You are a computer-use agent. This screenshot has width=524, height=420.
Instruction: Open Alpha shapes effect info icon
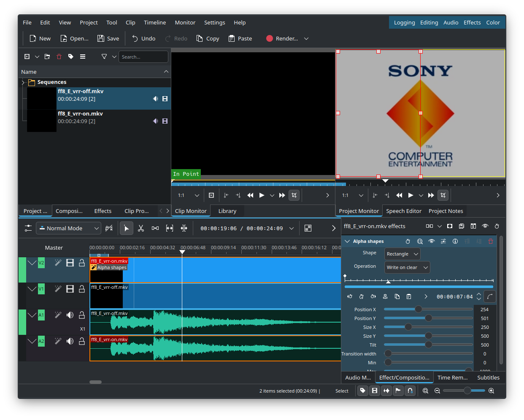coord(455,241)
